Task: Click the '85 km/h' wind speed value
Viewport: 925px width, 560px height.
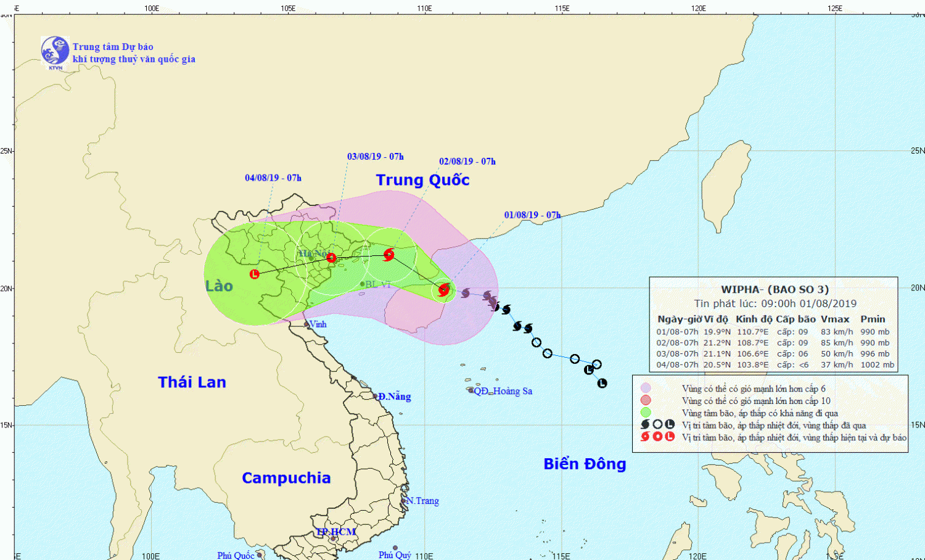Action: pos(837,343)
